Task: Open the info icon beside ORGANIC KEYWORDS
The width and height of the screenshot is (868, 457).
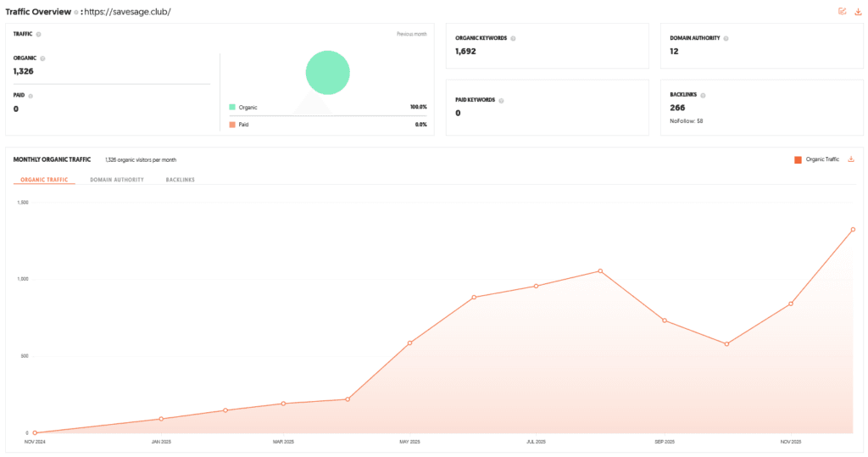Action: pyautogui.click(x=513, y=39)
